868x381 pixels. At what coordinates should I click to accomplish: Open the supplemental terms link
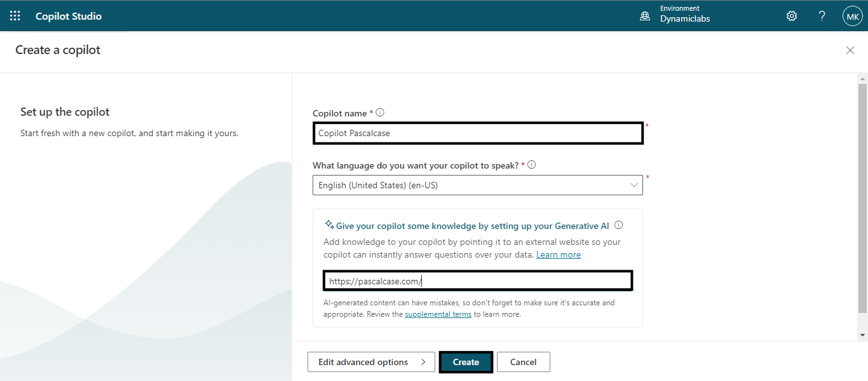pyautogui.click(x=438, y=314)
